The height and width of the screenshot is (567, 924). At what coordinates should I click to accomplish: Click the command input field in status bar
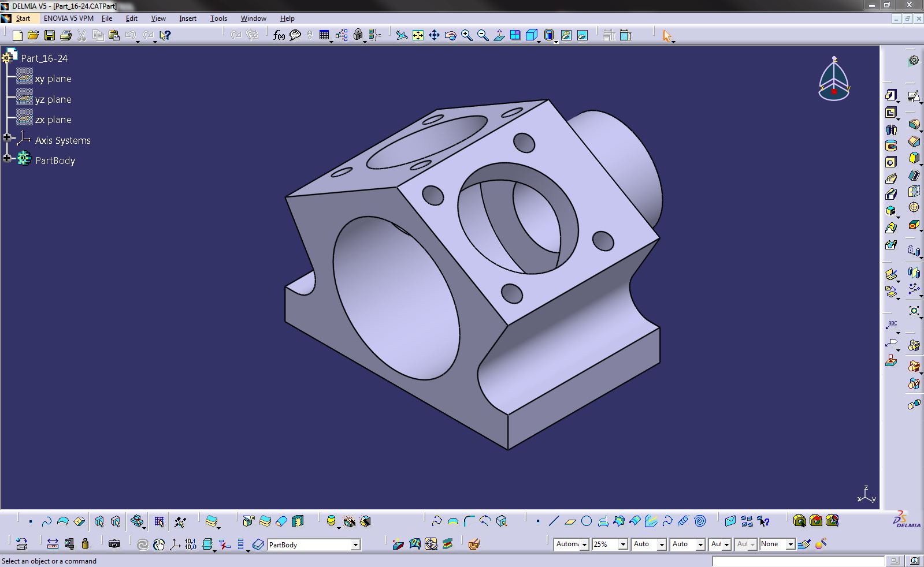point(798,561)
